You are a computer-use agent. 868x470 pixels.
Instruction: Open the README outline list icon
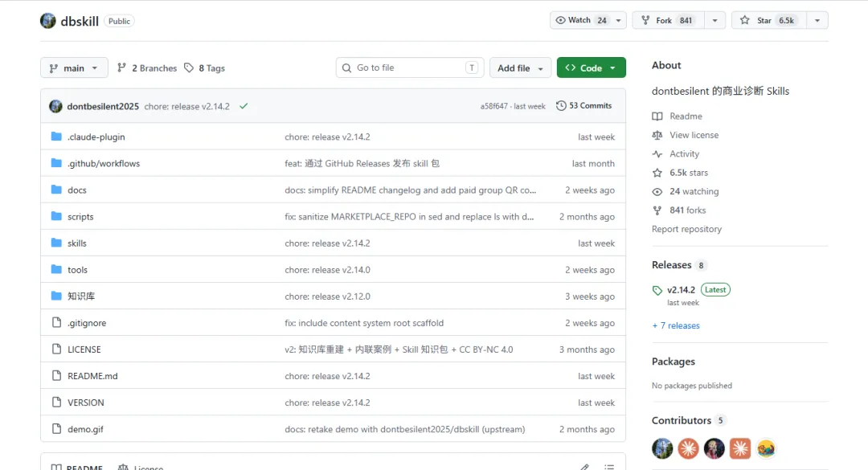point(609,467)
